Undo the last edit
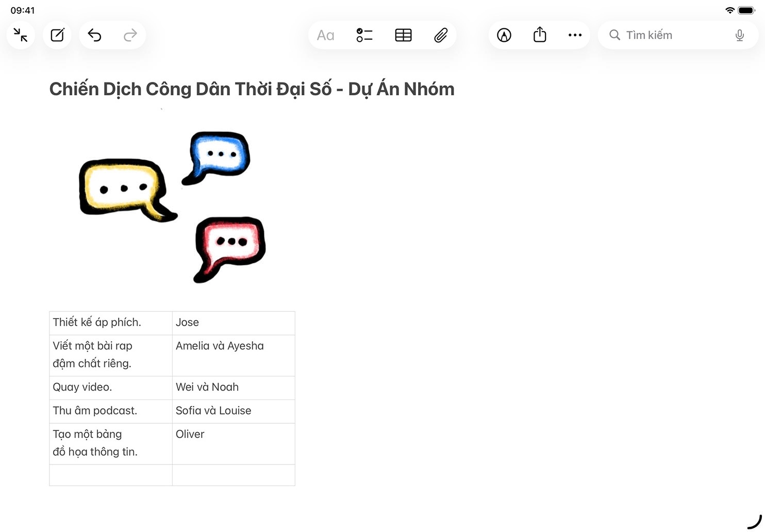 [x=94, y=35]
